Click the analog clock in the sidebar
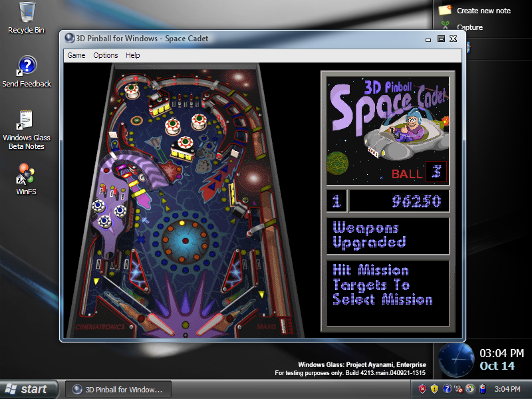Image resolution: width=532 pixels, height=399 pixels. 456,360
